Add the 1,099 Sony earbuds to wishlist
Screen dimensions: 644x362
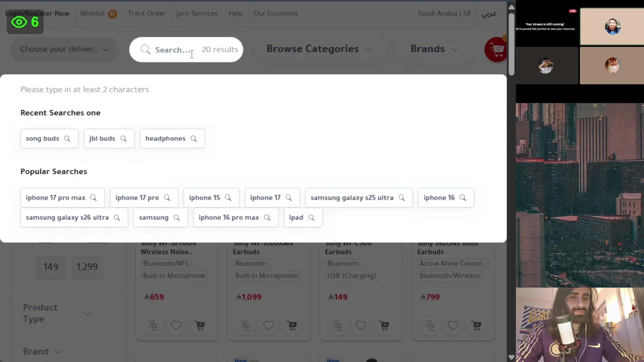pos(268,326)
